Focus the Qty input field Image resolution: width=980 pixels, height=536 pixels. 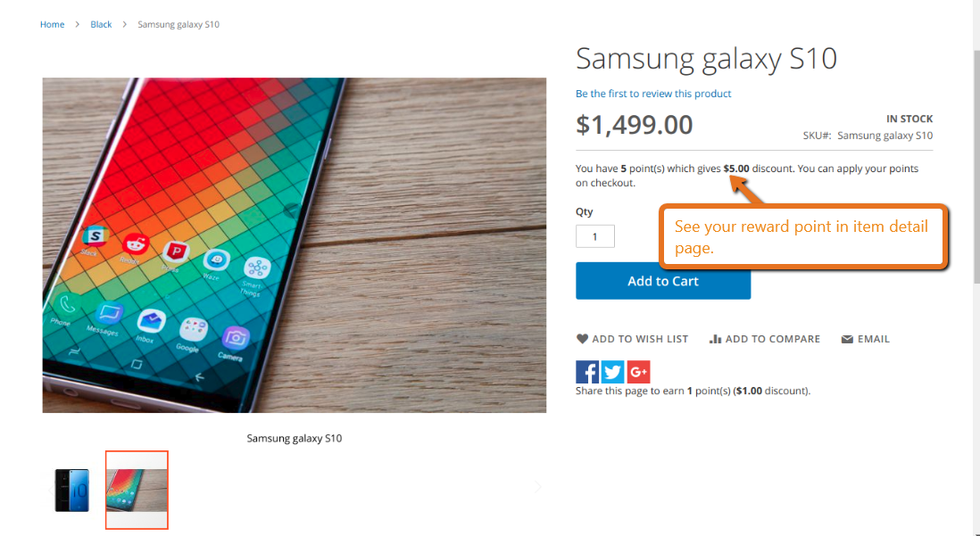click(x=595, y=236)
